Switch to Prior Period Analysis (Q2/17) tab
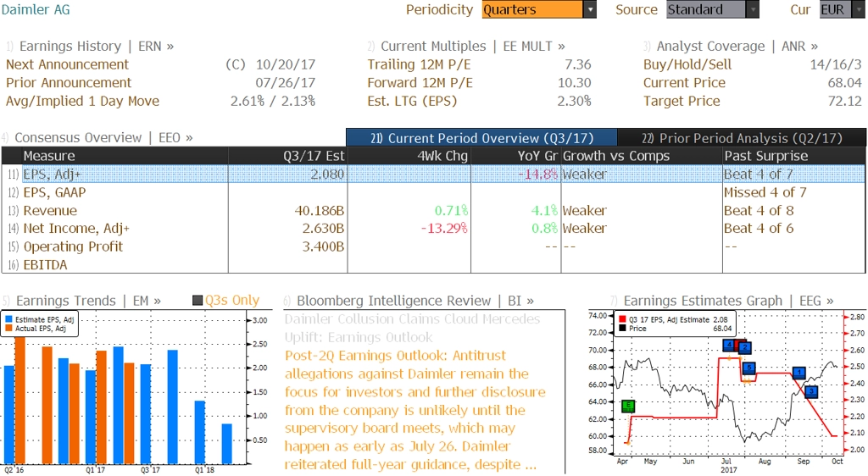Screen dimensions: 868x476 (742, 138)
